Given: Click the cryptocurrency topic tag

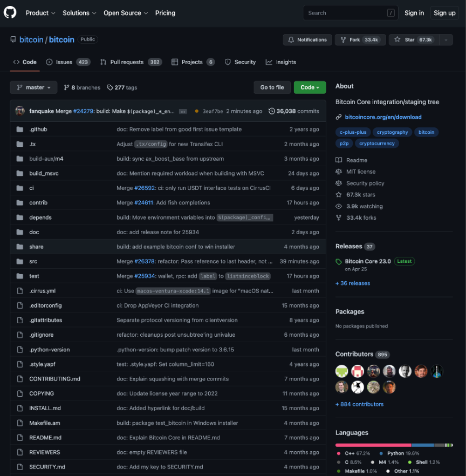Looking at the screenshot, I should [x=377, y=144].
